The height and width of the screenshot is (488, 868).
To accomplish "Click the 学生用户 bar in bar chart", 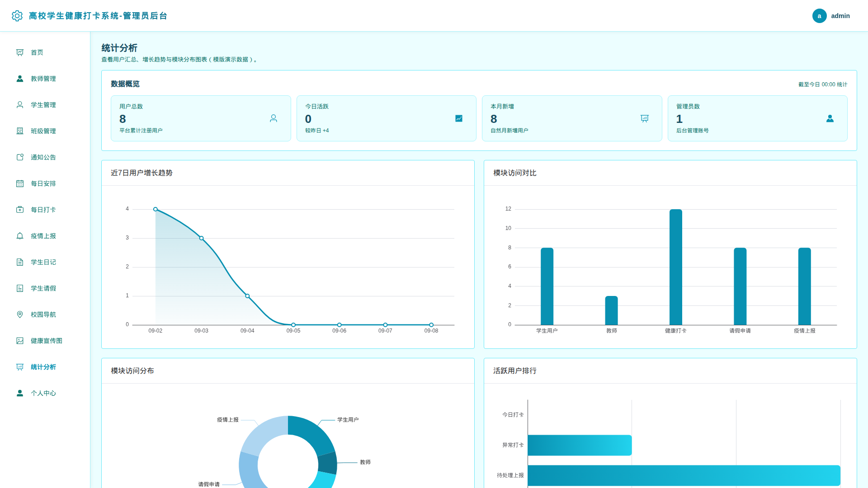I will [x=547, y=286].
